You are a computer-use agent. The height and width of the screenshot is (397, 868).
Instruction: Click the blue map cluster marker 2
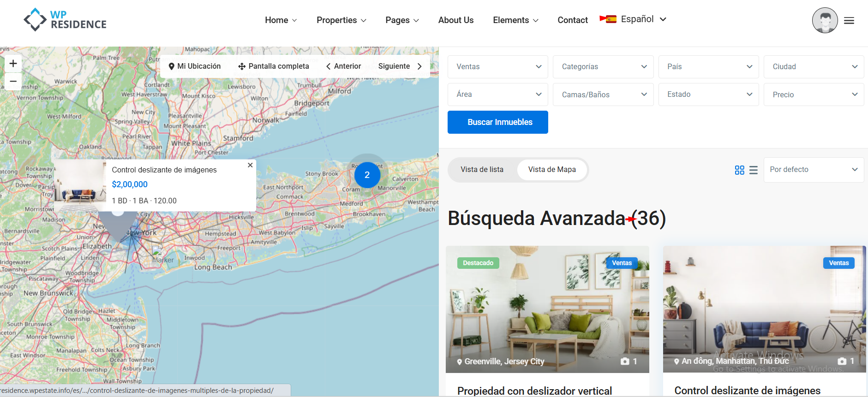(367, 175)
